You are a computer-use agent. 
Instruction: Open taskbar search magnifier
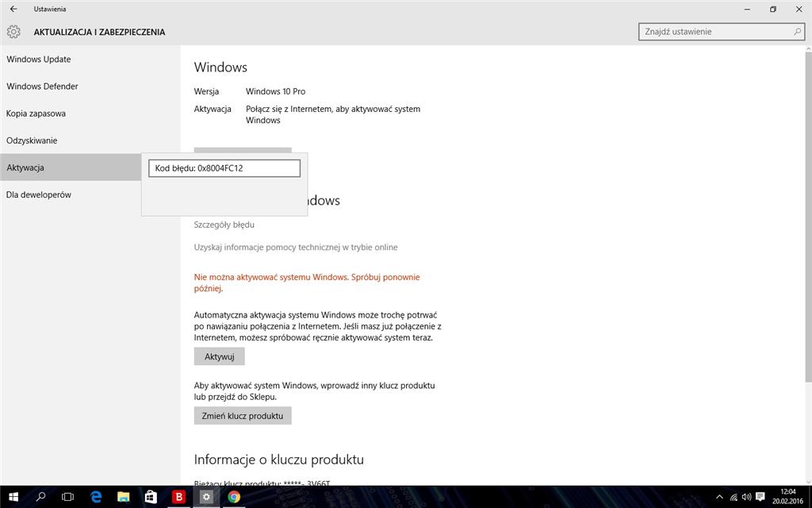[x=40, y=497]
